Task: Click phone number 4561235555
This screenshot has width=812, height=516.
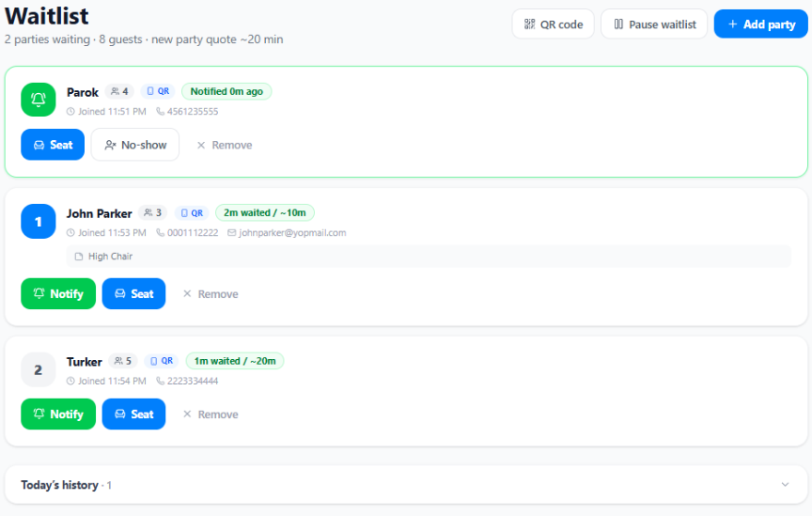Action: pos(192,112)
